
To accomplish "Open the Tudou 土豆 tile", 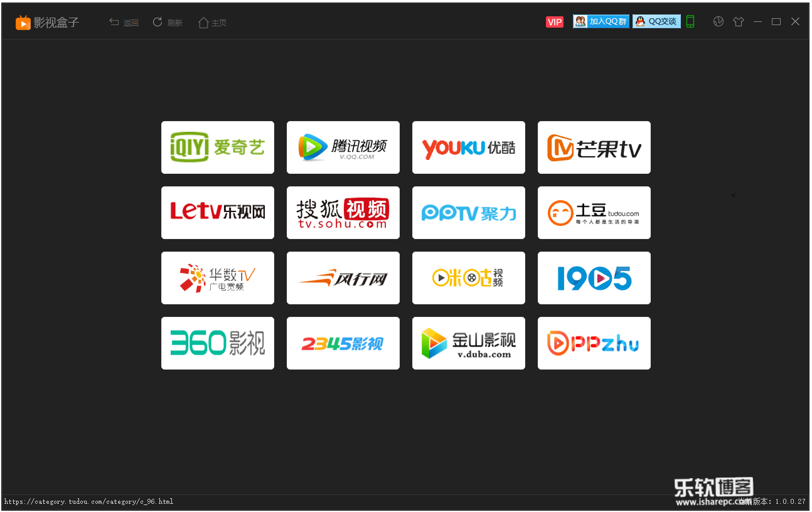I will 594,213.
